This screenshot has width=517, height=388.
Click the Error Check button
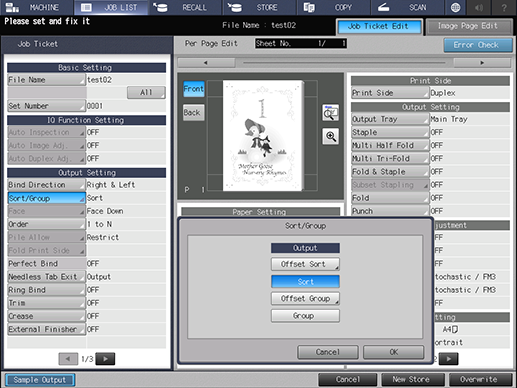point(478,45)
